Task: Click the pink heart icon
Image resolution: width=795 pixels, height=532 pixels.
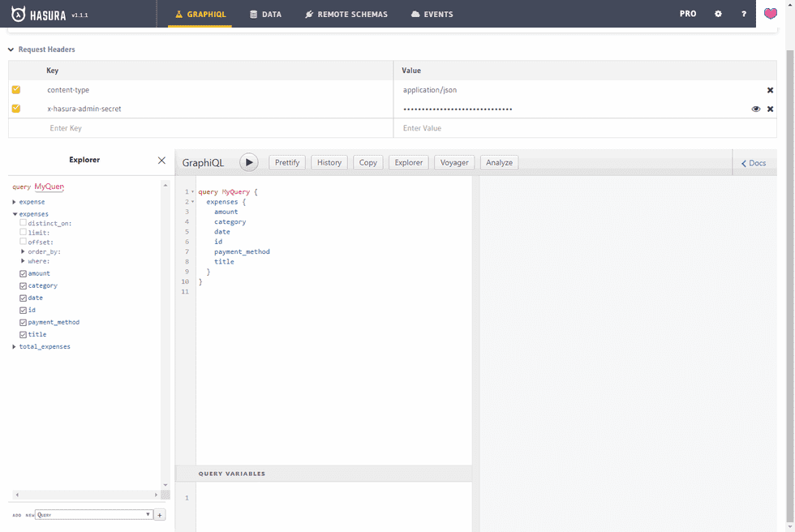Action: pos(770,14)
